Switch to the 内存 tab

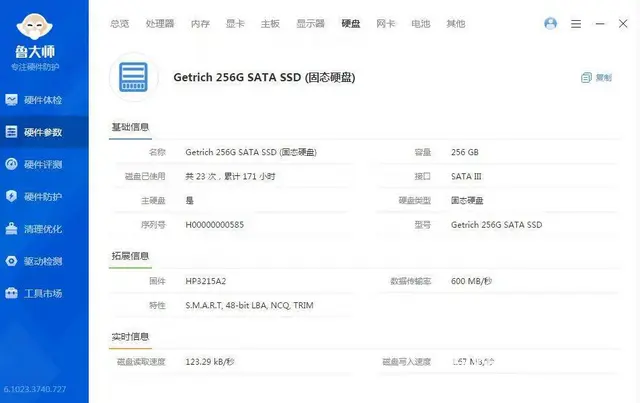200,24
